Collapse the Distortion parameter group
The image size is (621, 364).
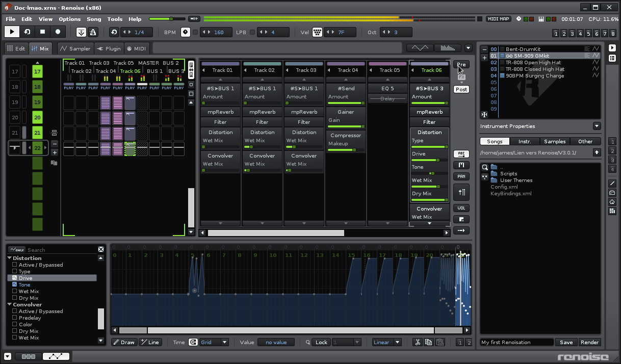point(10,258)
